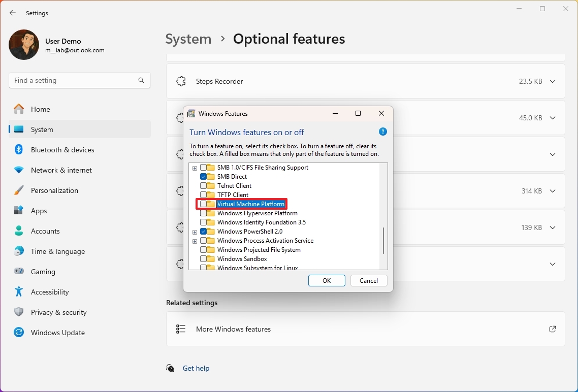Viewport: 578px width, 392px height.
Task: Open the Bluetooth & devices settings icon
Action: (19, 149)
